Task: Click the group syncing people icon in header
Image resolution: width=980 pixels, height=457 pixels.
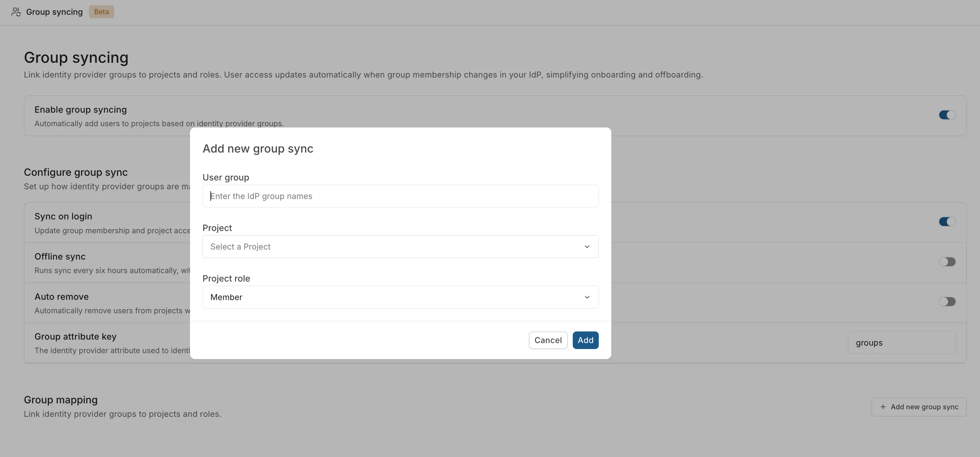Action: (15, 12)
